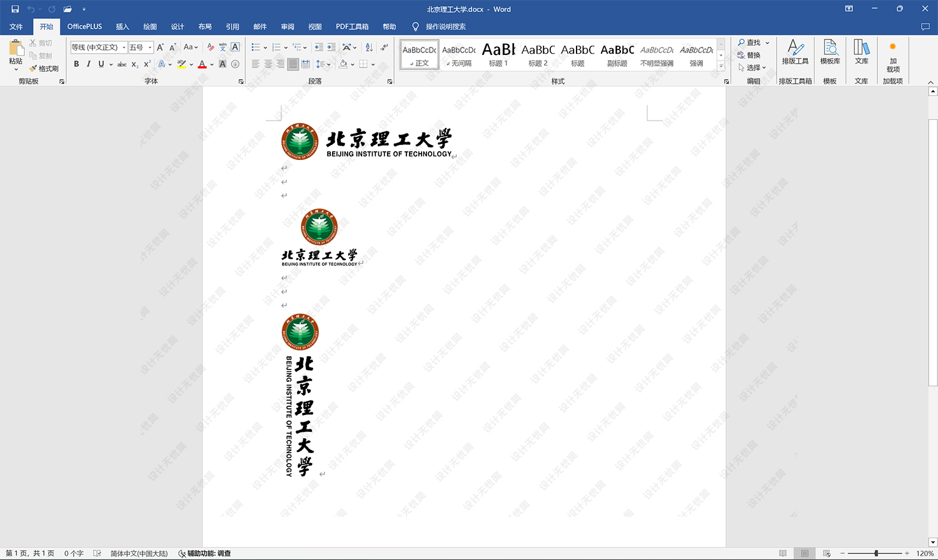
Task: Click the Replace (替换) button
Action: pos(749,55)
